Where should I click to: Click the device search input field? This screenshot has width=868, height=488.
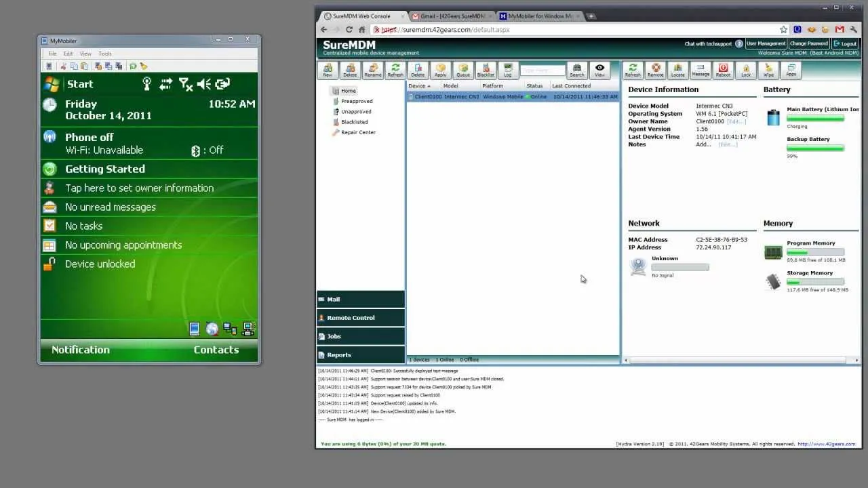pos(542,70)
